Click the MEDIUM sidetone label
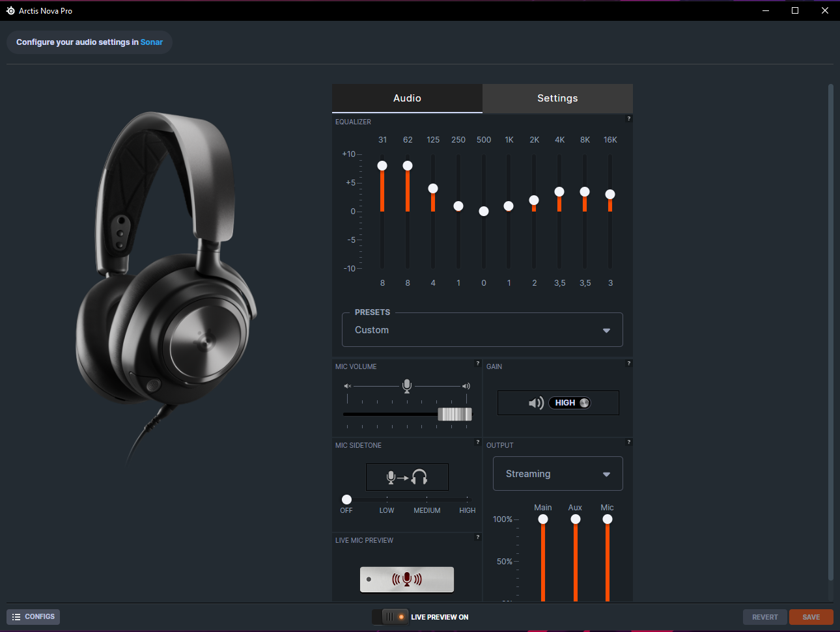The image size is (840, 632). (x=427, y=510)
